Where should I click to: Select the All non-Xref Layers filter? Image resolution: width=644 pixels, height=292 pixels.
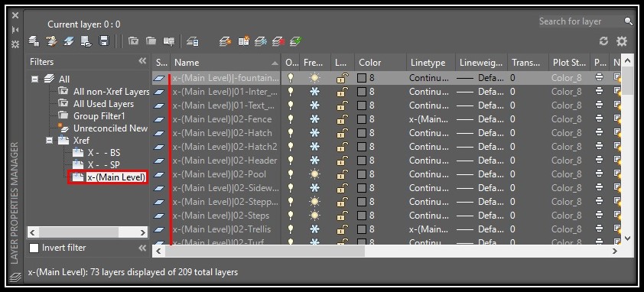(x=111, y=92)
